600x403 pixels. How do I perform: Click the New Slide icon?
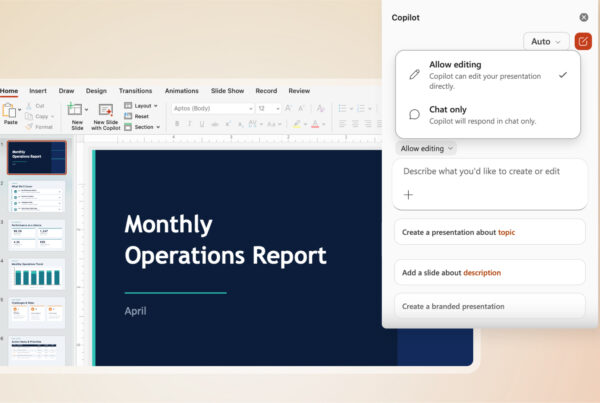pos(77,112)
